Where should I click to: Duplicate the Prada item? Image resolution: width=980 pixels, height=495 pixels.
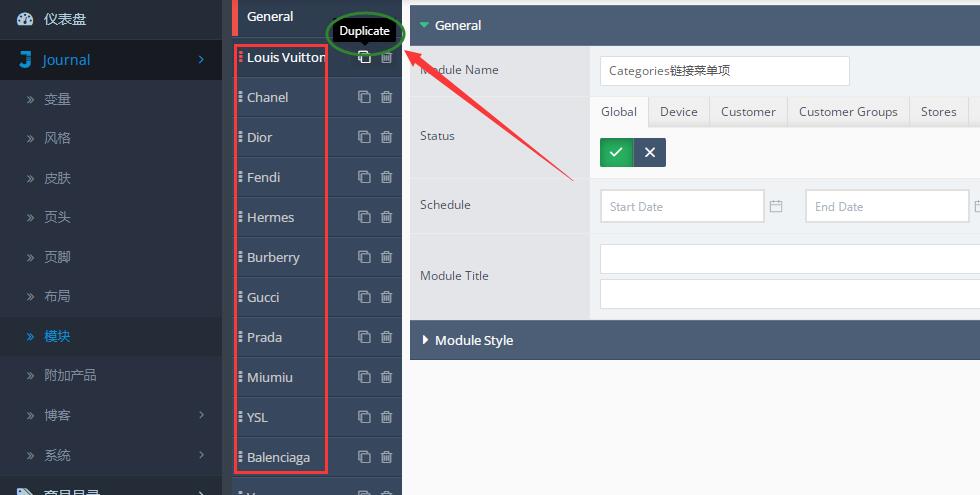(364, 337)
